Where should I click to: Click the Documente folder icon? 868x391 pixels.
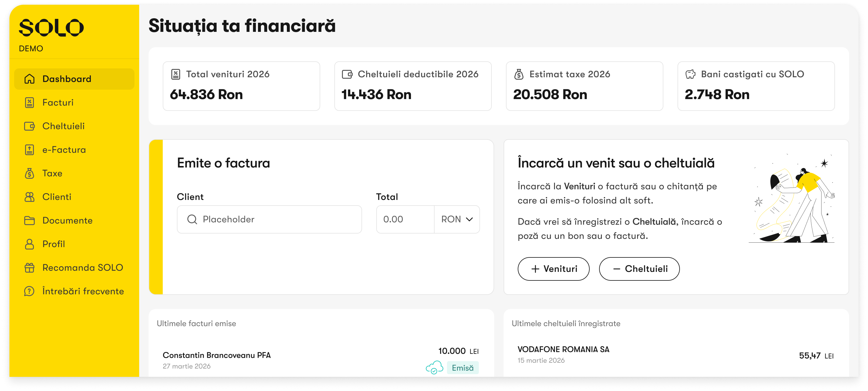30,221
